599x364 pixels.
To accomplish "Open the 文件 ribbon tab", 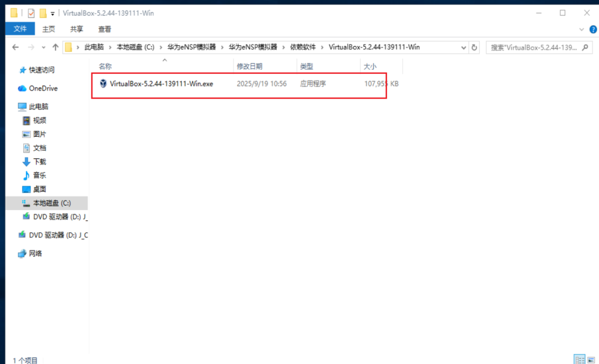I will [x=20, y=29].
